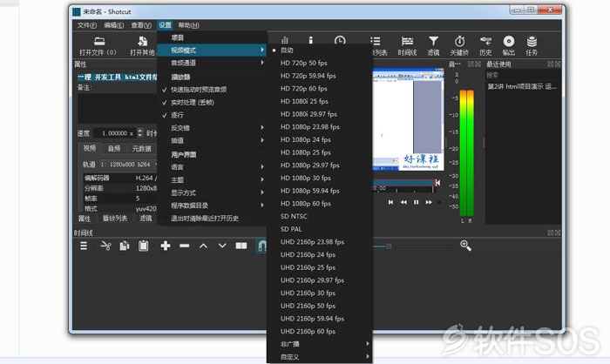Viewport: 610px width, 364px height.
Task: Select HD 1080p 60 fps video mode
Action: click(x=319, y=204)
